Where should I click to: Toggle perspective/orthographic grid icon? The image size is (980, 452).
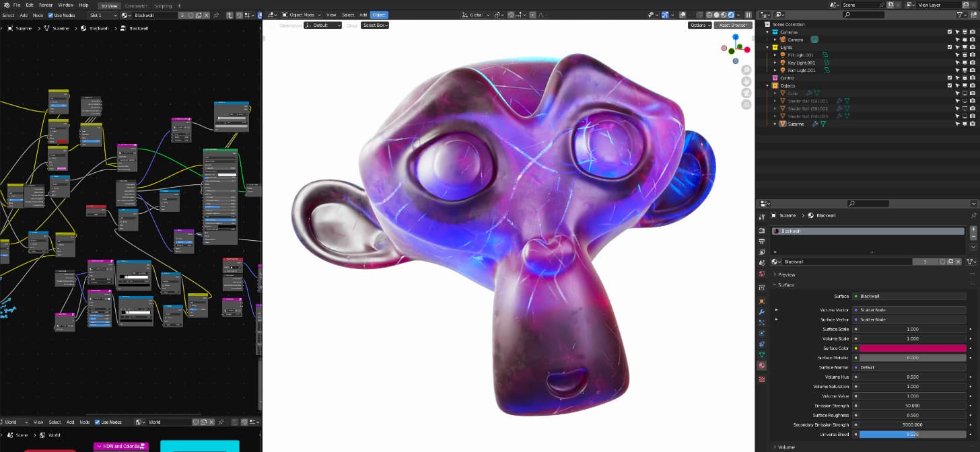coord(746,104)
